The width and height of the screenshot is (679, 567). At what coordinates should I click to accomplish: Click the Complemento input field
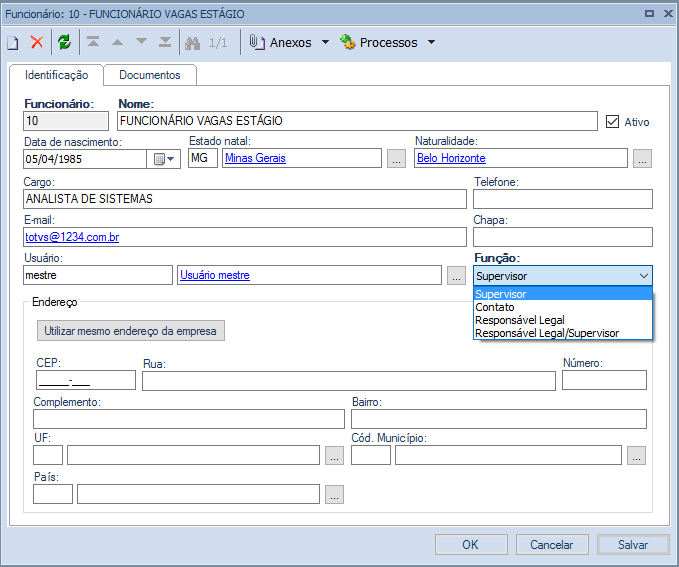click(x=189, y=419)
